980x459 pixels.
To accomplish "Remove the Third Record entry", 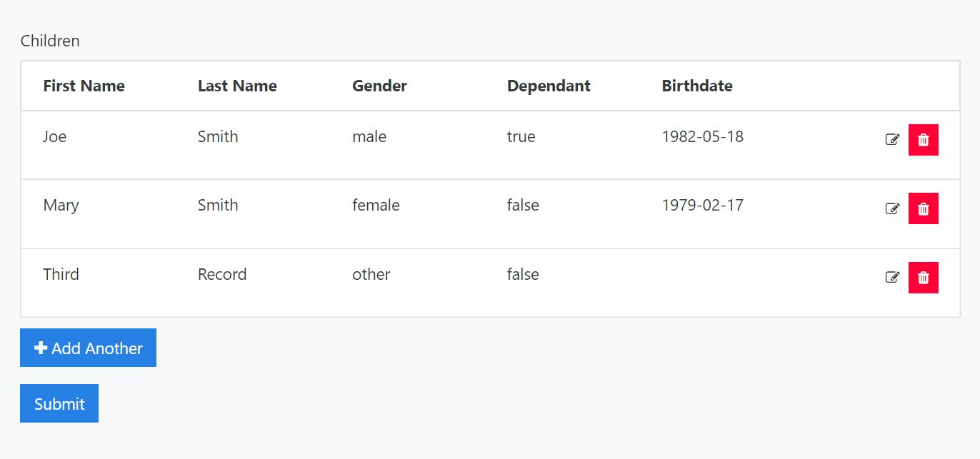I will pos(923,278).
